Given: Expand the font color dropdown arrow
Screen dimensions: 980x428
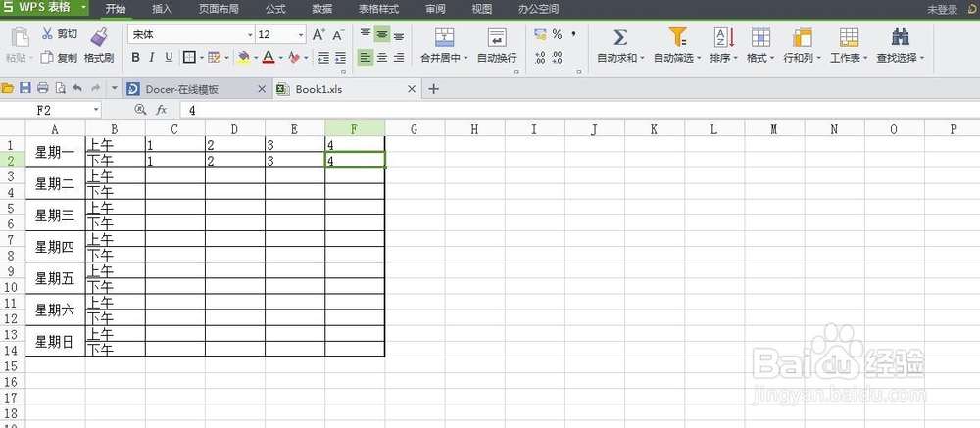Looking at the screenshot, I should (280, 58).
